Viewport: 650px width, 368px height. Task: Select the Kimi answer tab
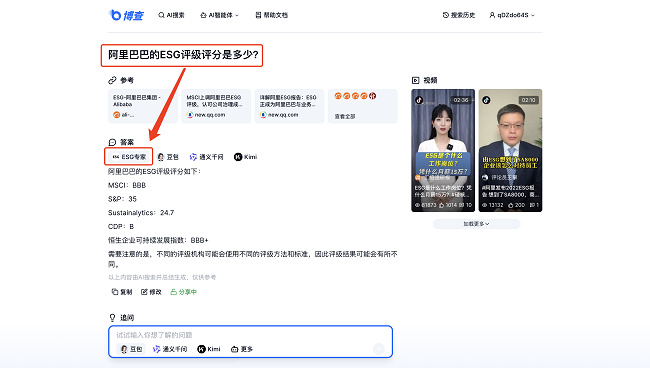pyautogui.click(x=245, y=157)
